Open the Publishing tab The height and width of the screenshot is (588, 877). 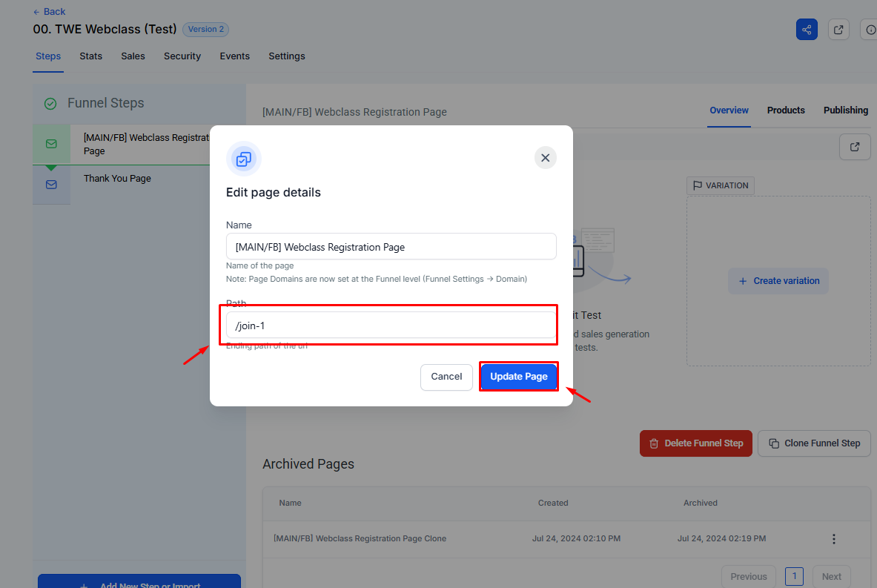[x=845, y=110]
